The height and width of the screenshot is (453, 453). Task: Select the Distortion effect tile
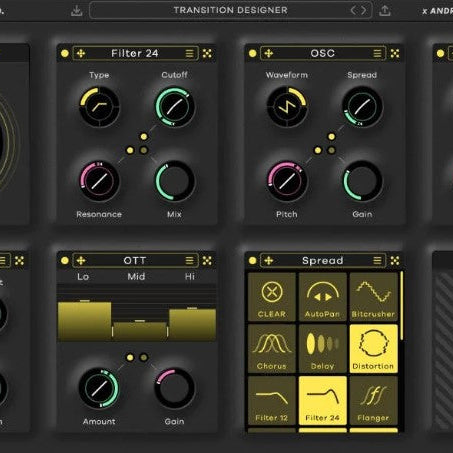pyautogui.click(x=373, y=349)
